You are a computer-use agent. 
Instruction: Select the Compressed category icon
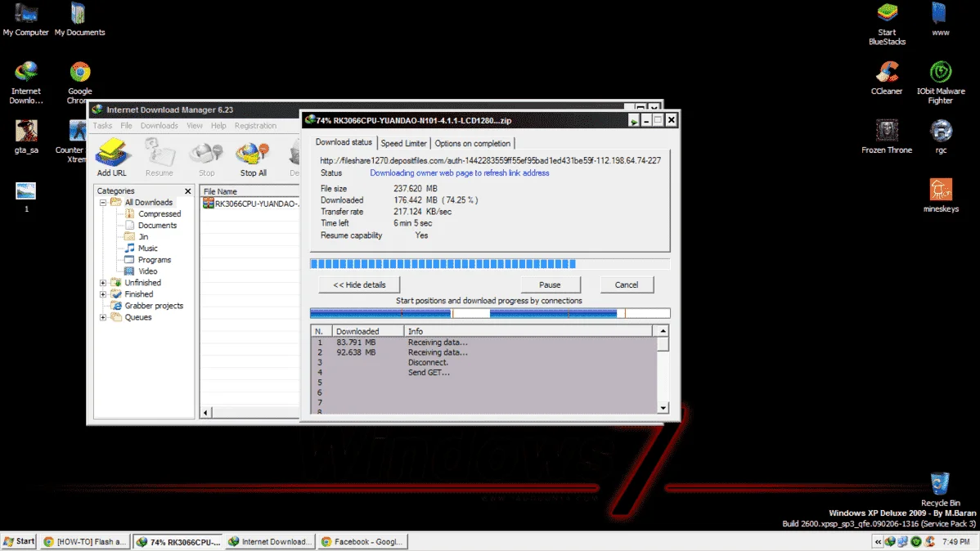pos(130,213)
